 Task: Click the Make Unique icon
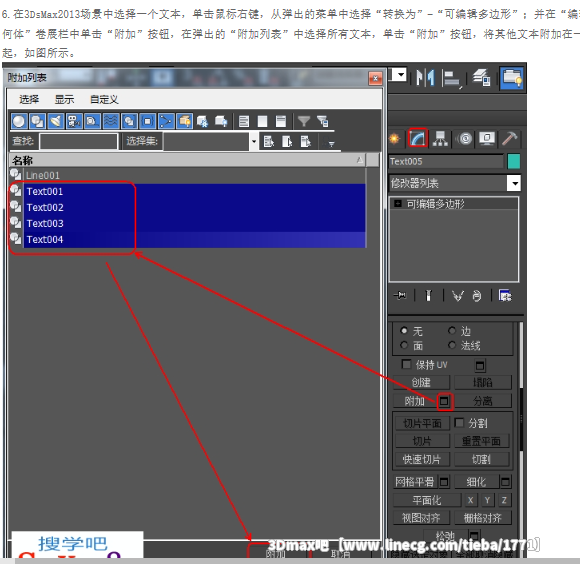point(458,295)
